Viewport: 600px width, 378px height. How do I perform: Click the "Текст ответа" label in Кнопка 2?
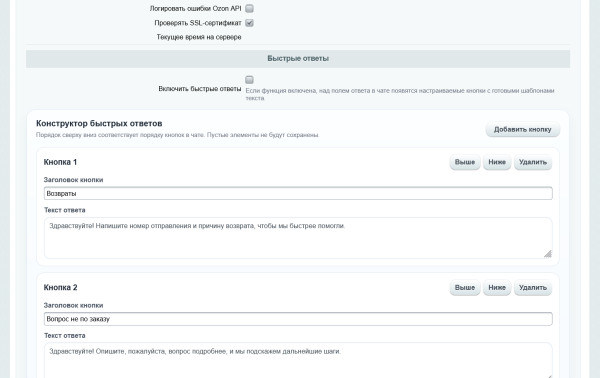coord(65,336)
